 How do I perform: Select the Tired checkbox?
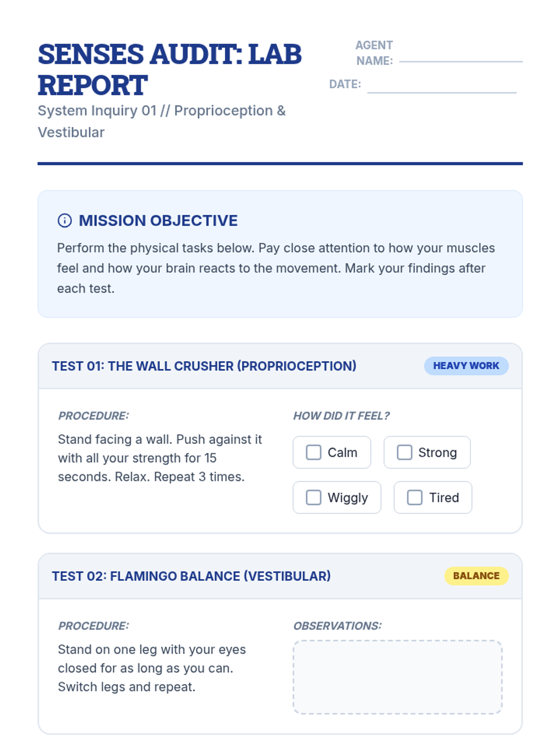[414, 497]
